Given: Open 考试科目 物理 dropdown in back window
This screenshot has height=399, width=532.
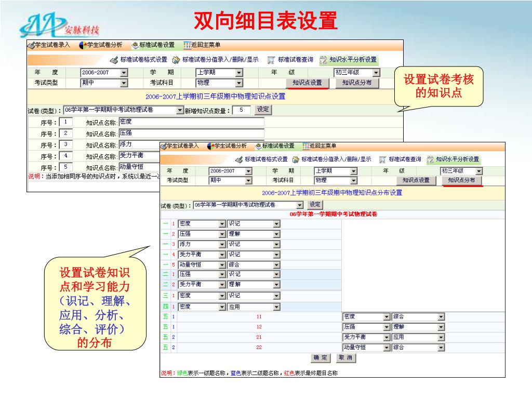Looking at the screenshot, I should 239,83.
